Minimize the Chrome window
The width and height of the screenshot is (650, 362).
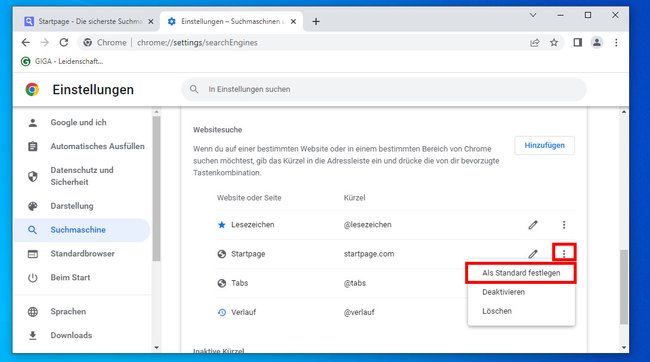[560, 15]
